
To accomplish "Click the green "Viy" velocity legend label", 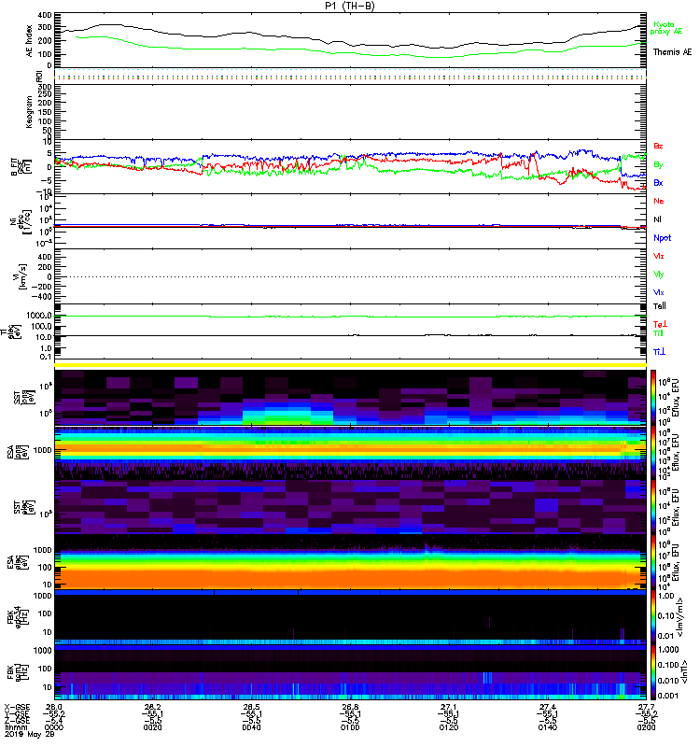I will click(x=659, y=275).
